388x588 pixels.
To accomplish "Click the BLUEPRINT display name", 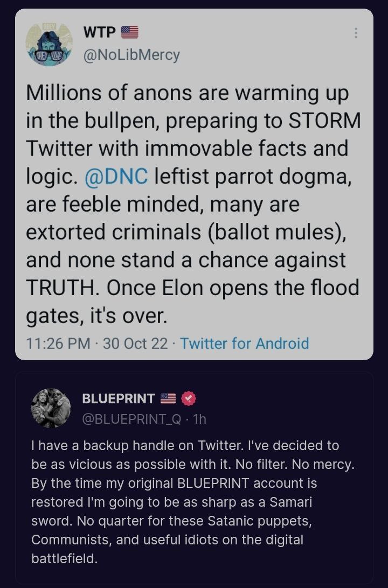I will pos(118,398).
